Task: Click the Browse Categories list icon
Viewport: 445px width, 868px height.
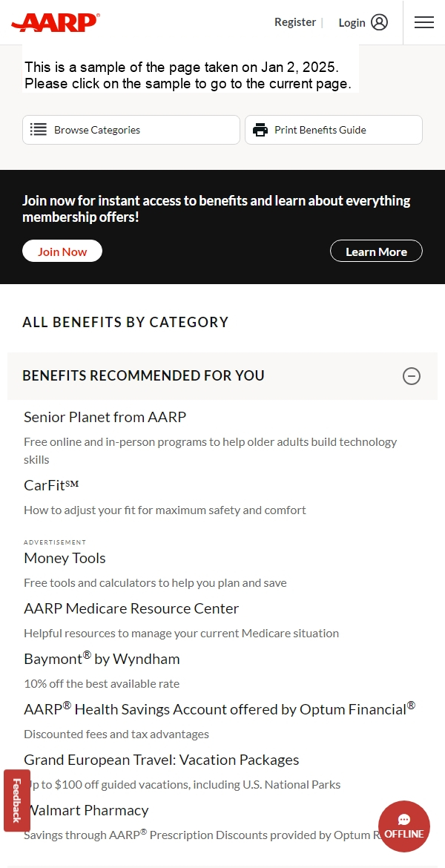Action: click(38, 130)
